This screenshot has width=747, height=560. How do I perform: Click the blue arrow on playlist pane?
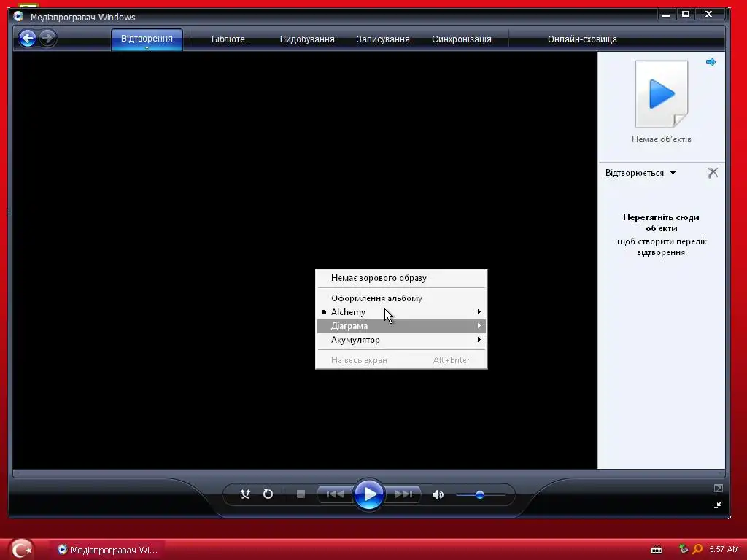pyautogui.click(x=711, y=62)
